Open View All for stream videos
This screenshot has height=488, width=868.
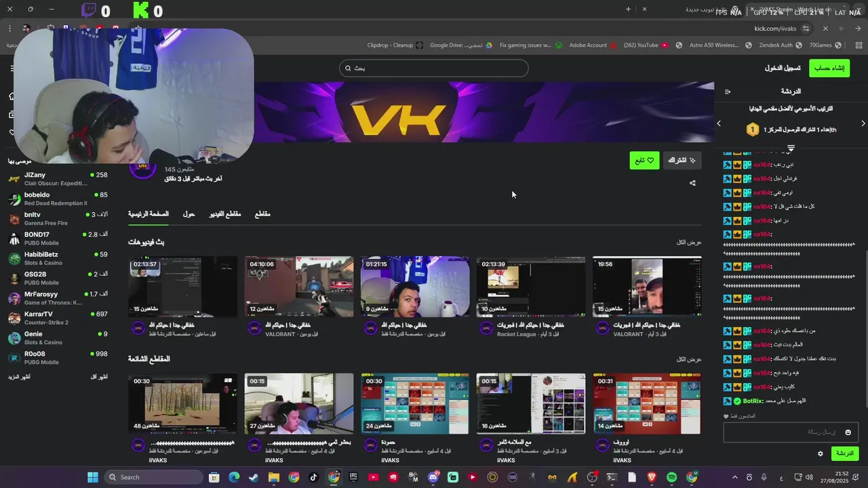click(689, 242)
